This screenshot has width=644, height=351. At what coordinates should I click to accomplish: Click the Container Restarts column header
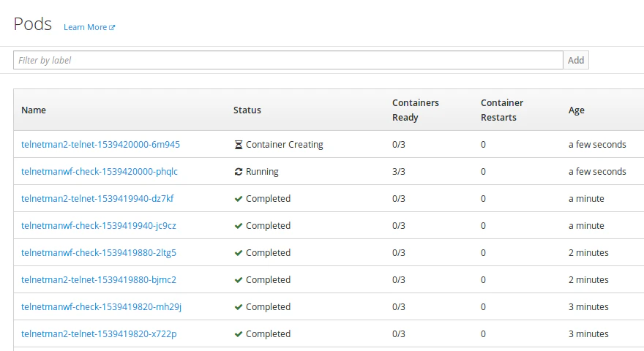[502, 110]
